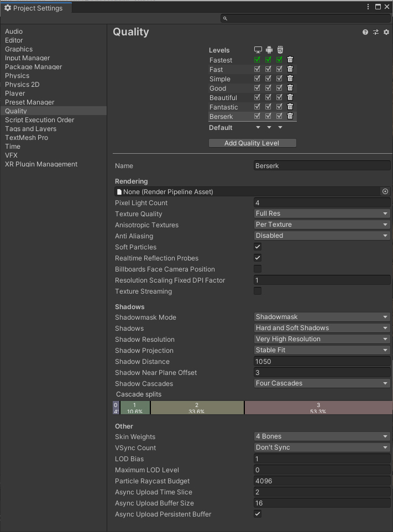Image resolution: width=393 pixels, height=532 pixels.
Task: Remove the Good quality level
Action: [x=290, y=88]
